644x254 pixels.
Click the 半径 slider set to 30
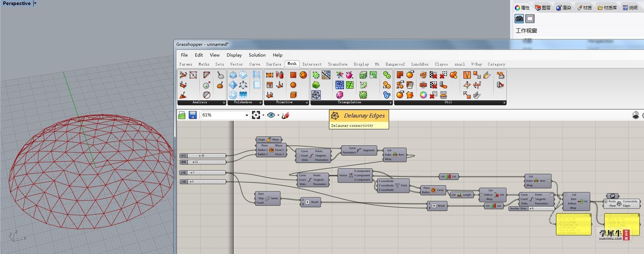(x=203, y=156)
